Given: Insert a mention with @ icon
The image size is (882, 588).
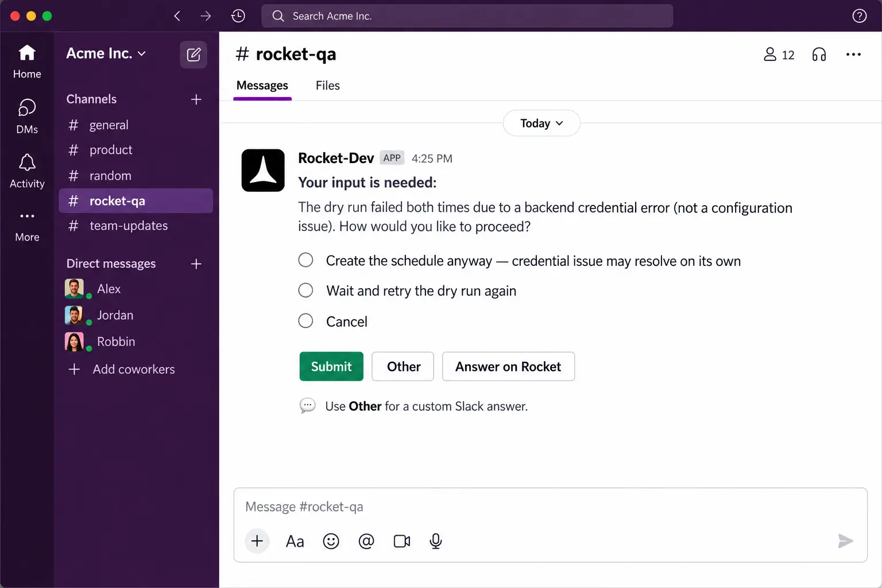Looking at the screenshot, I should (366, 541).
